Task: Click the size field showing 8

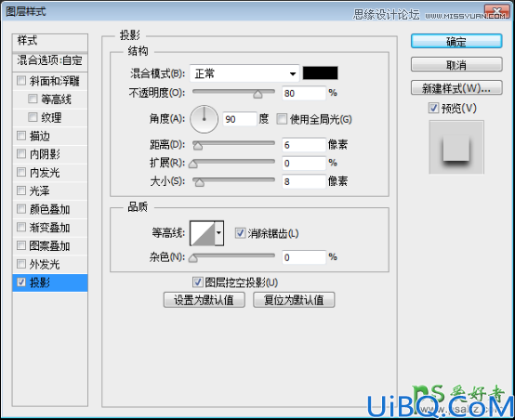Action: 304,181
